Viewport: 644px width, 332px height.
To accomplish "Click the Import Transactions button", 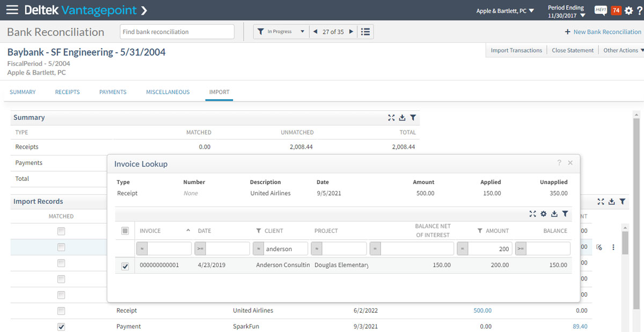I will pos(516,50).
